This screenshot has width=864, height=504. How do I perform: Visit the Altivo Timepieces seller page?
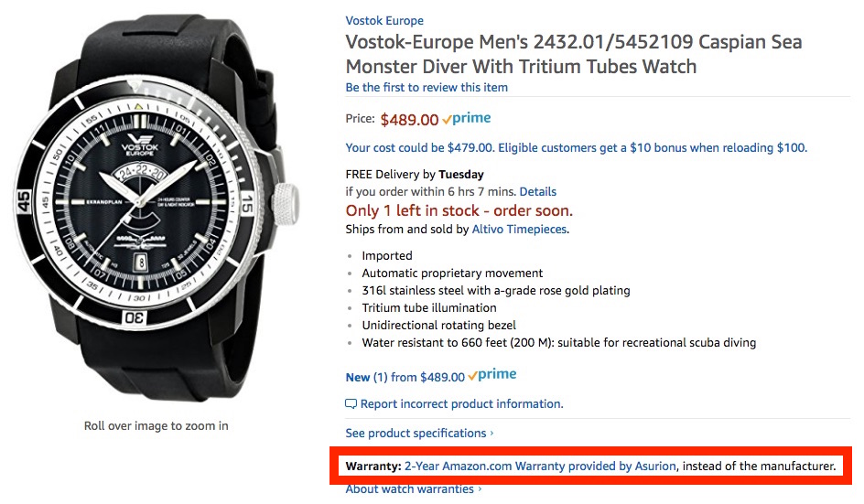(519, 229)
